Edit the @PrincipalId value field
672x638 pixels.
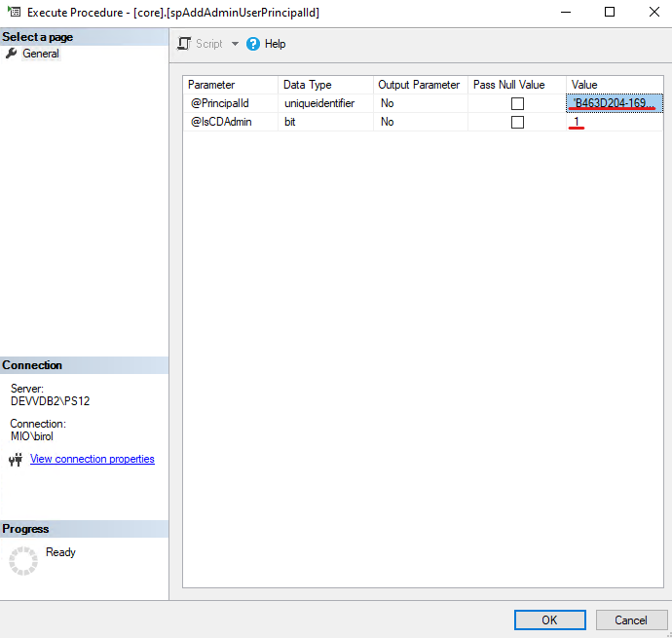pos(615,103)
